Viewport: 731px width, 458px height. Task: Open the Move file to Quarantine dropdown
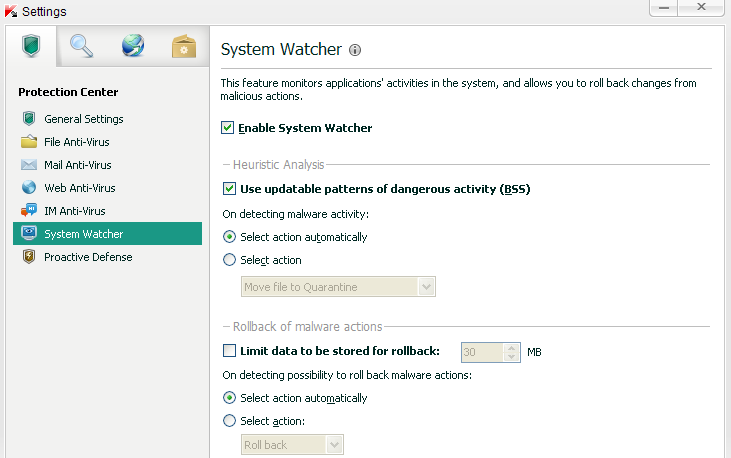[x=338, y=287]
